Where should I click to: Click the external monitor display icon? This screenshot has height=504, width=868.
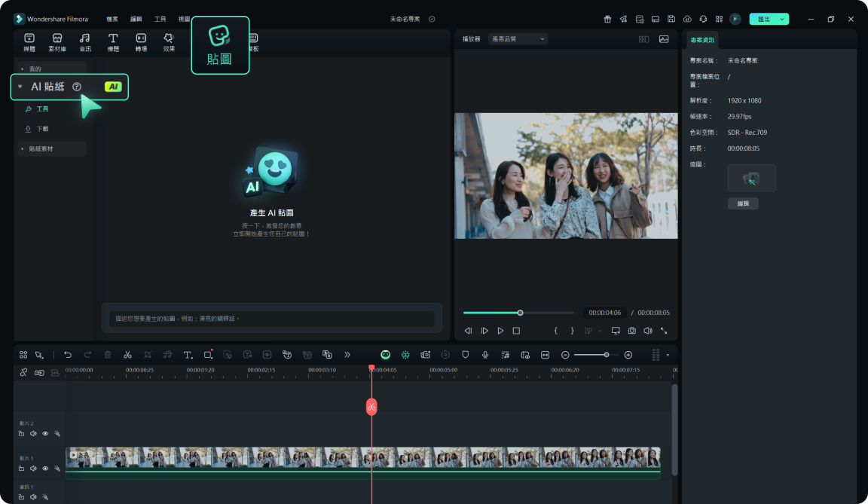coord(616,331)
